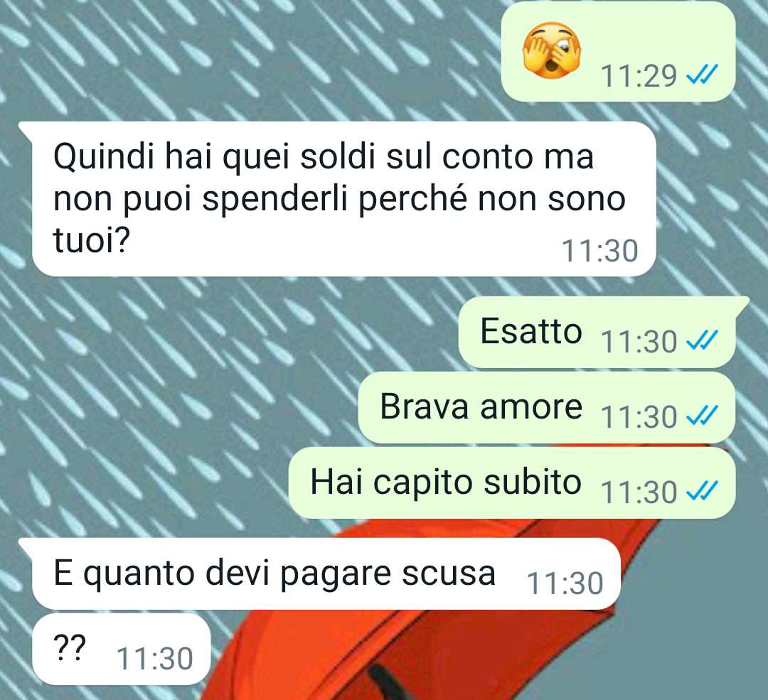
Task: Click the timestamp on the Brava amore message
Action: click(x=639, y=416)
